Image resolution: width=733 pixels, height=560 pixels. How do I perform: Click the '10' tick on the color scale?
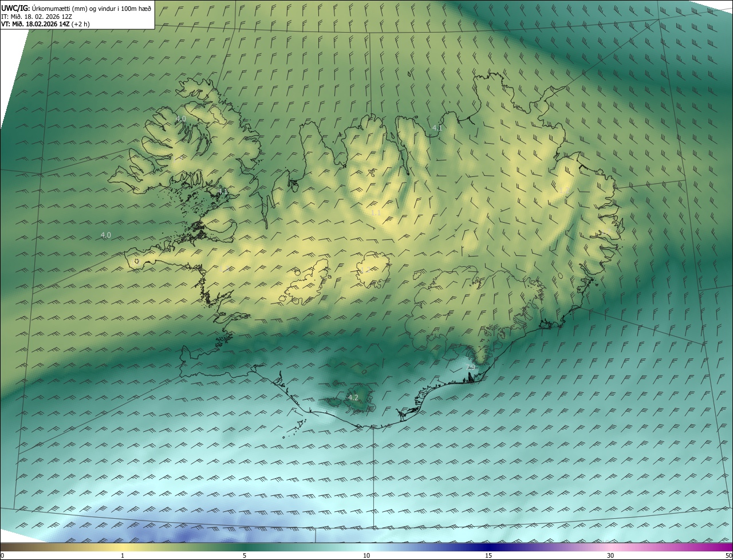[x=366, y=555]
